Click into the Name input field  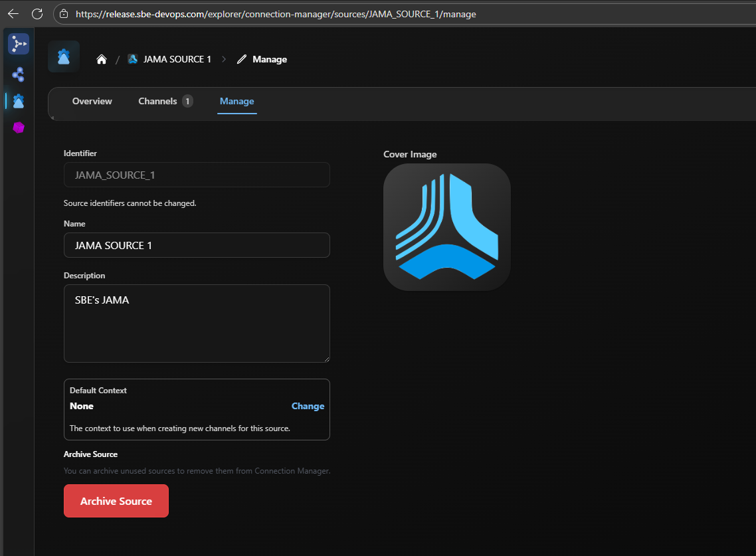click(x=197, y=245)
